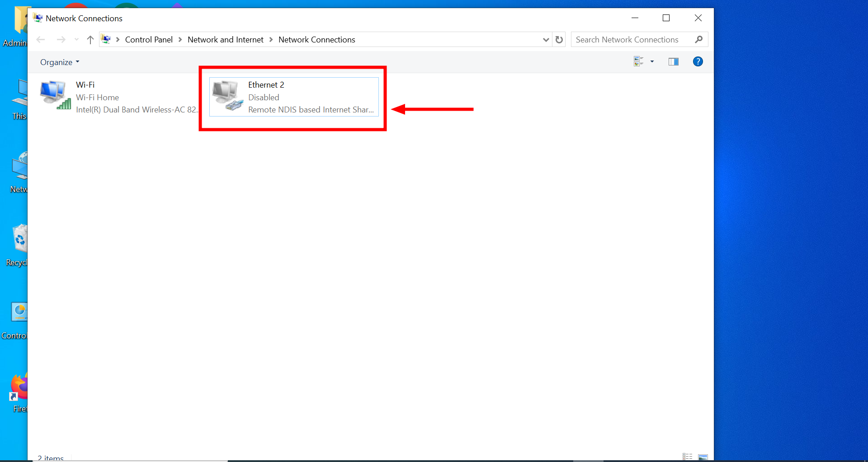The image size is (868, 462).
Task: Refresh the Network Connections view
Action: click(x=559, y=40)
